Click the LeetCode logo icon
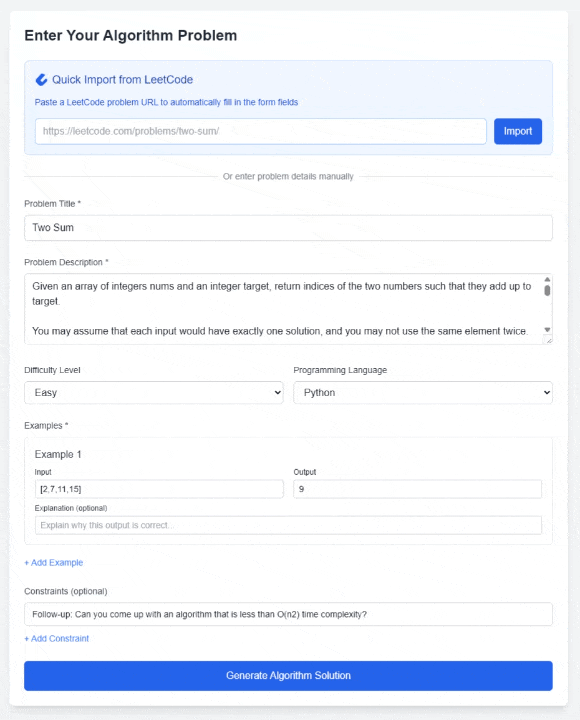580x720 pixels. pos(41,80)
